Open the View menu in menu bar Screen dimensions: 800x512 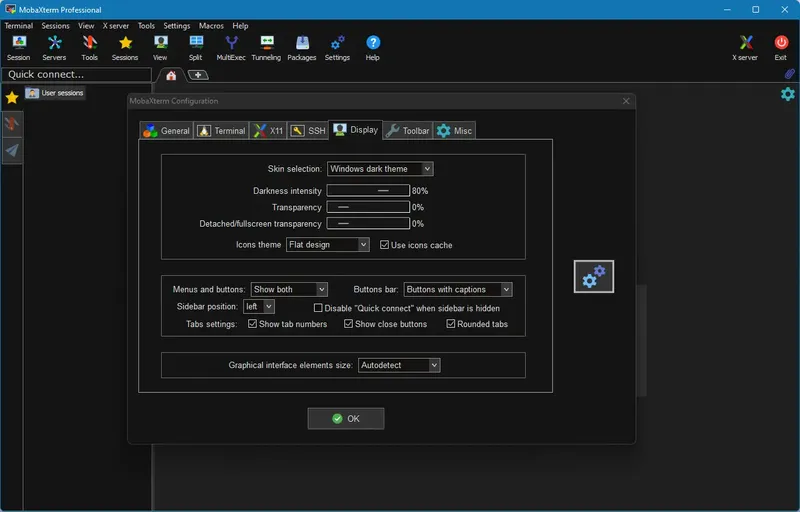coord(86,25)
